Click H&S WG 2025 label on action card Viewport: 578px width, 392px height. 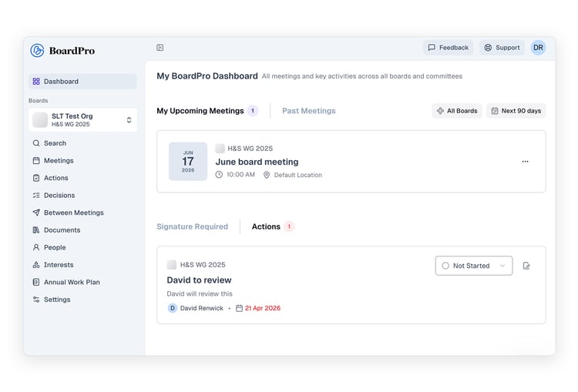[203, 265]
